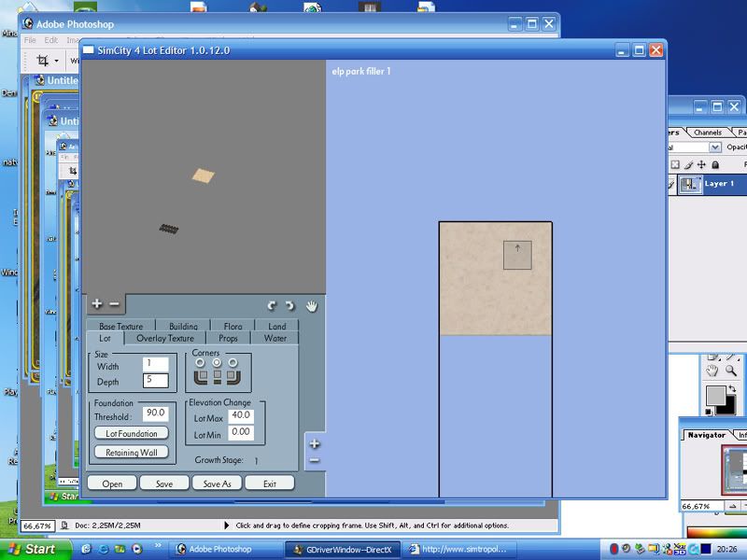Click the Navigator preview thumbnail
Screen dimensions: 747x560
coord(734,470)
